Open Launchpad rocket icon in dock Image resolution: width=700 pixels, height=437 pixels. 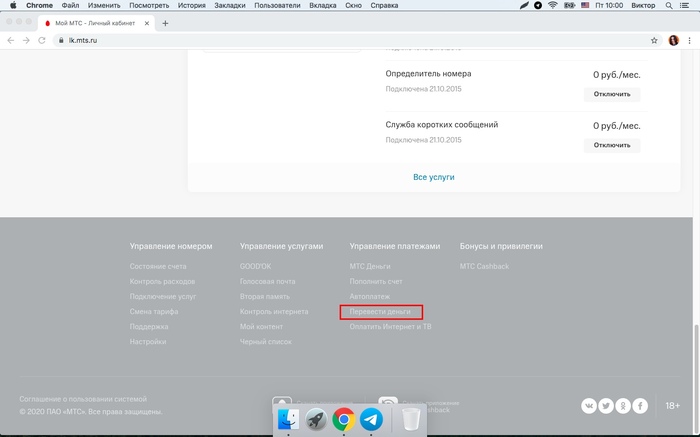(x=316, y=419)
